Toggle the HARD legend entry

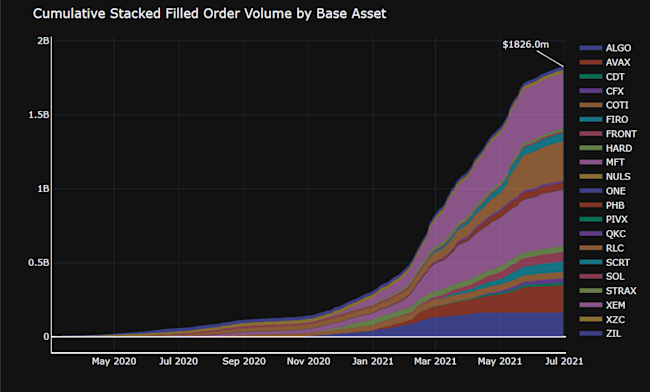tap(606, 148)
